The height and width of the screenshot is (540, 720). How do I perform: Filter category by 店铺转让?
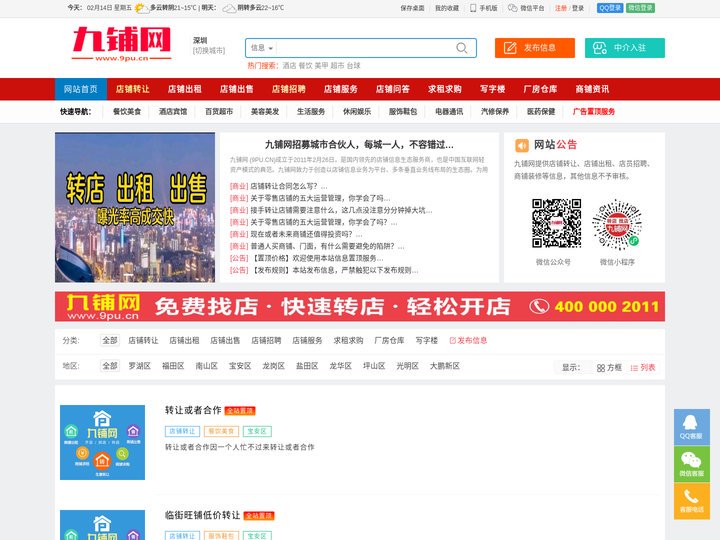143,340
